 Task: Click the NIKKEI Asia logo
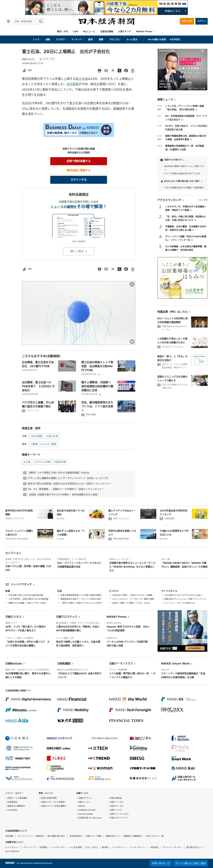tap(16, 720)
